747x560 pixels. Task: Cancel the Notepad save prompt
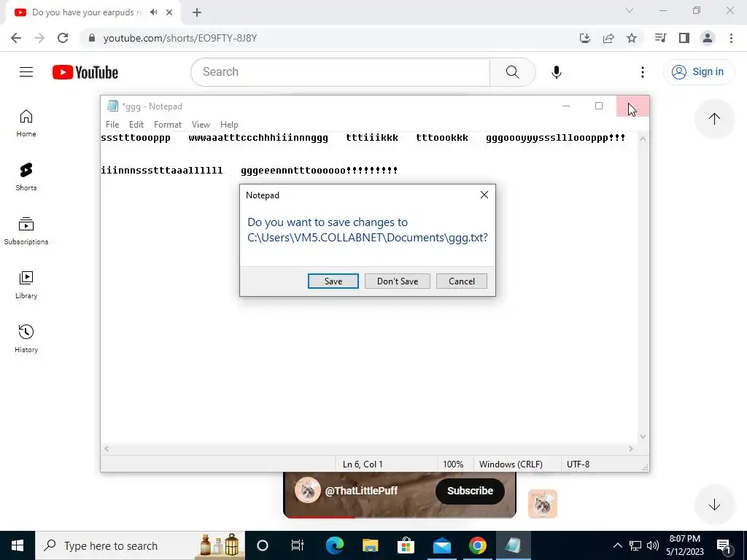click(x=462, y=281)
